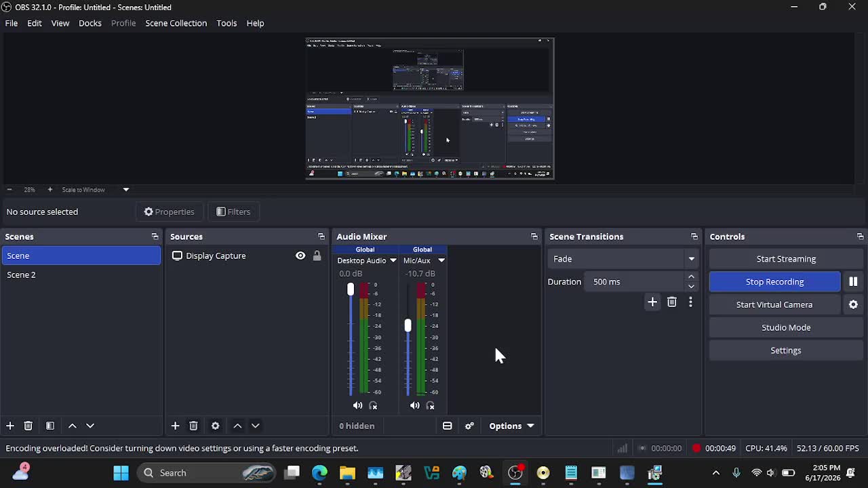Open virtual camera settings gear
The width and height of the screenshot is (868, 488).
click(x=853, y=304)
